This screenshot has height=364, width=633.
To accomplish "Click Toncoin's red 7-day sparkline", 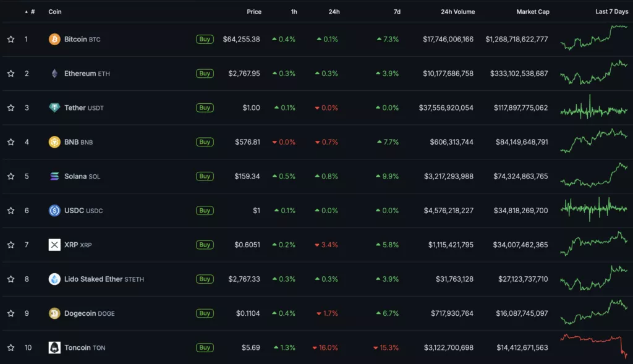I will [x=593, y=344].
